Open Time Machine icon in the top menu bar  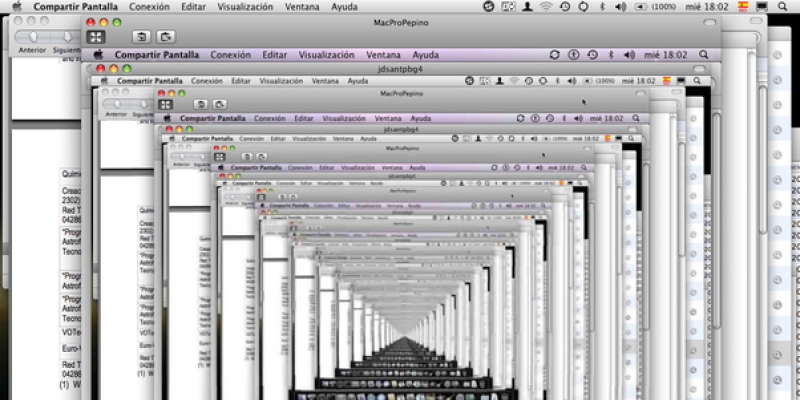click(565, 7)
